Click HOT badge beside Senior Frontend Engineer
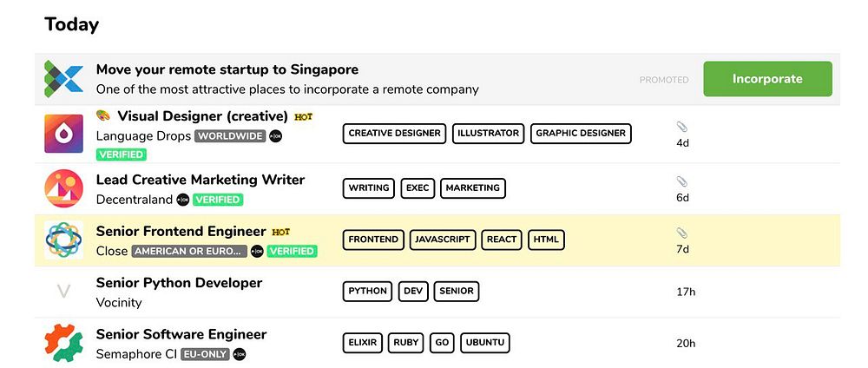This screenshot has width=868, height=368. (280, 232)
